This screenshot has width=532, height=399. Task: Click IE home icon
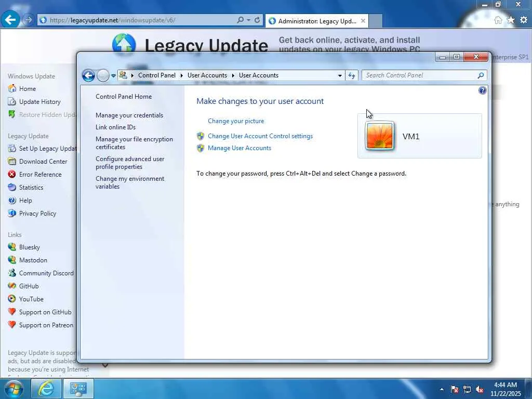click(x=498, y=20)
